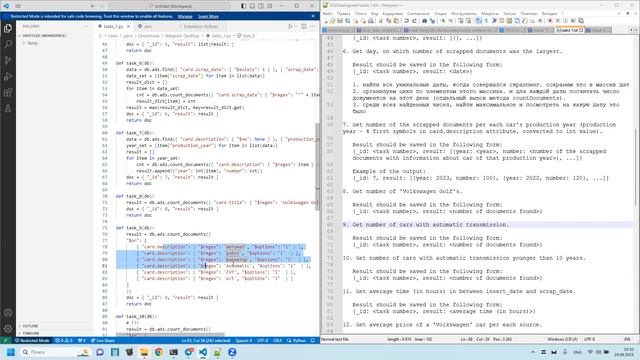Expand the TIMELINE section
Screen dimensions: 640x360
click(x=30, y=333)
